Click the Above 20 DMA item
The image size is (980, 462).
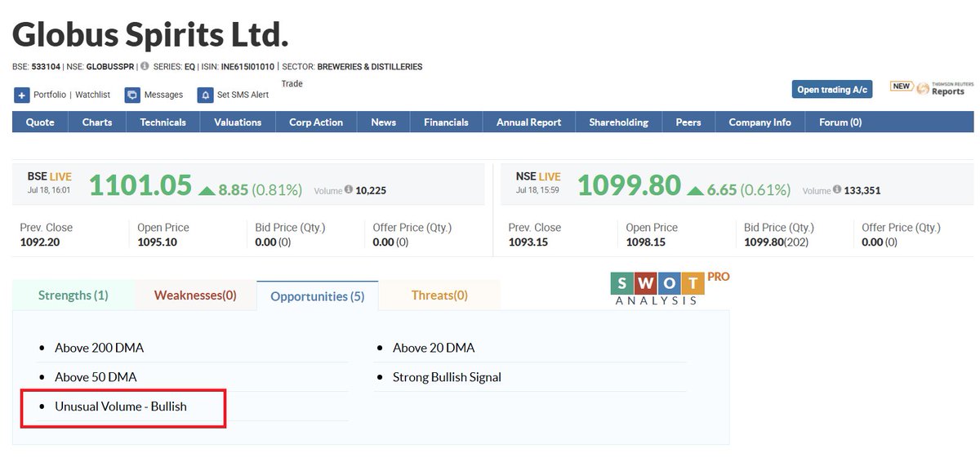click(x=434, y=348)
